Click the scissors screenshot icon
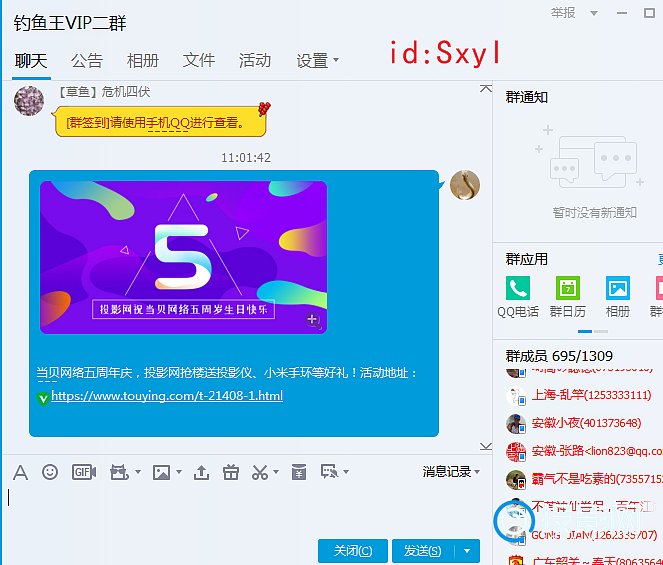This screenshot has height=565, width=663. point(260,472)
